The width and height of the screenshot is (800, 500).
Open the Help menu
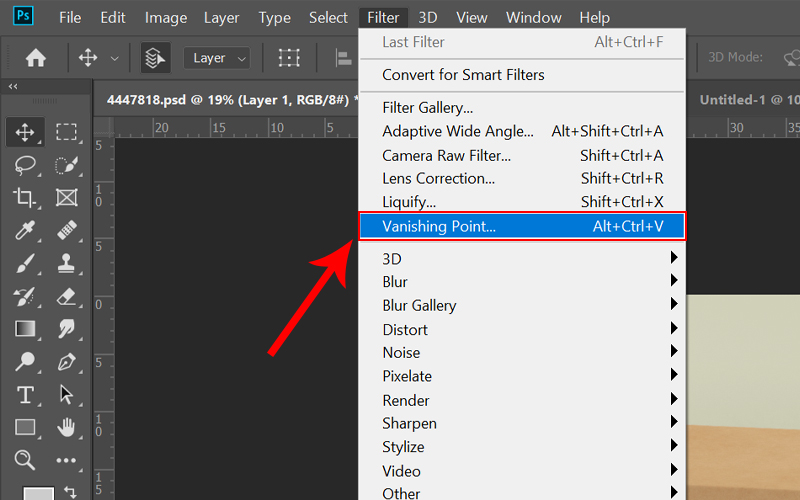(594, 18)
